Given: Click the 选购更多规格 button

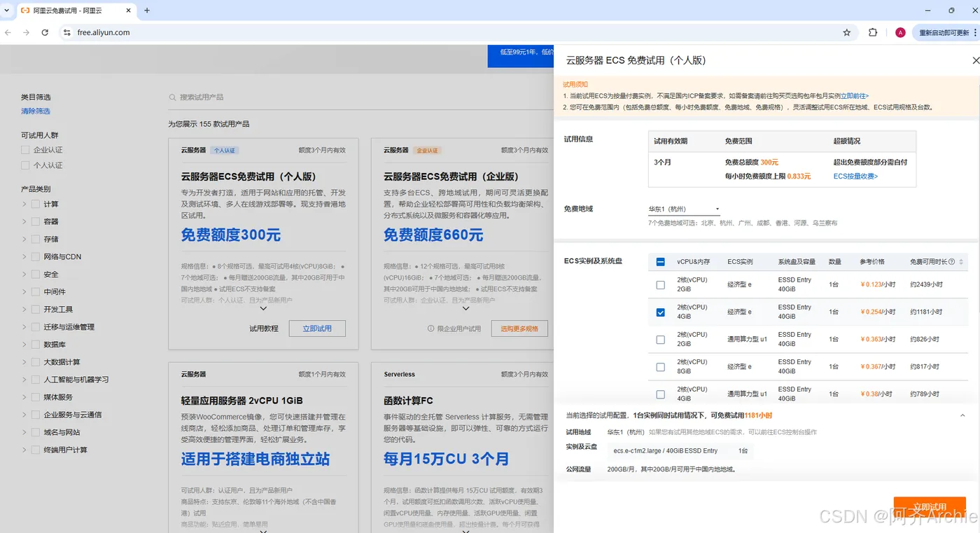Looking at the screenshot, I should coord(519,328).
